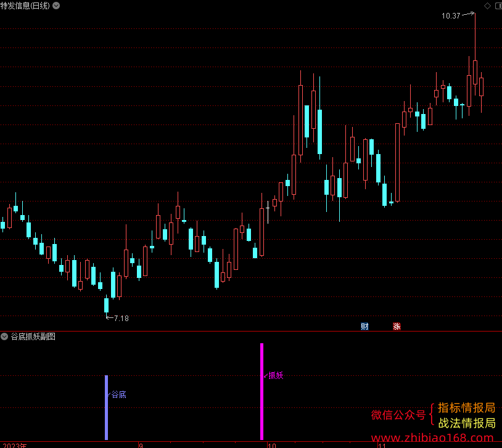This screenshot has height=448, width=502.
Task: Click the diamond icon at the chart's top right
Action: point(487,6)
